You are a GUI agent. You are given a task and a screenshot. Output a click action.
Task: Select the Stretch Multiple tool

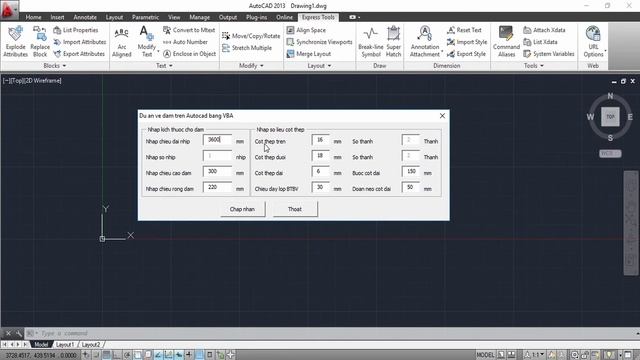click(247, 48)
